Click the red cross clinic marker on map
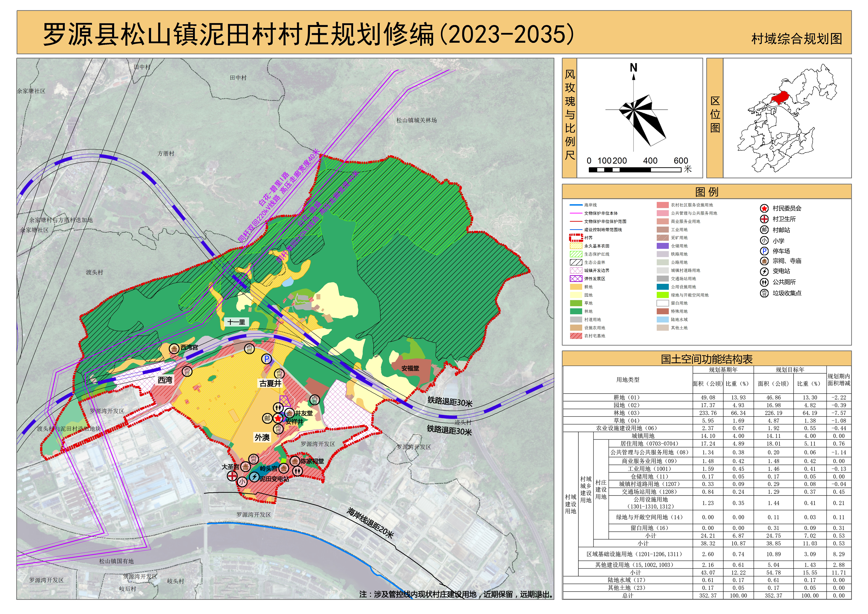 tap(232, 476)
